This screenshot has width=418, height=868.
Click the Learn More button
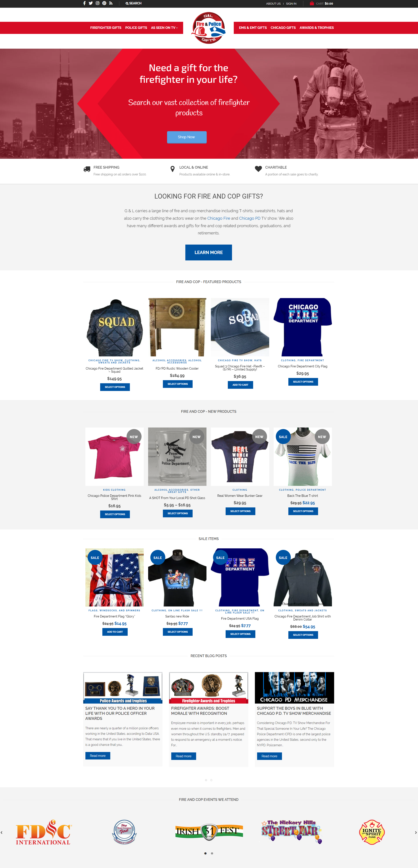pyautogui.click(x=208, y=252)
